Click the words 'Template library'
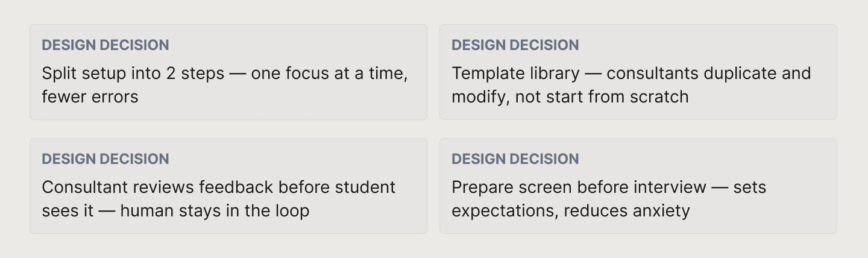Viewport: 868px width, 258px height. [515, 74]
